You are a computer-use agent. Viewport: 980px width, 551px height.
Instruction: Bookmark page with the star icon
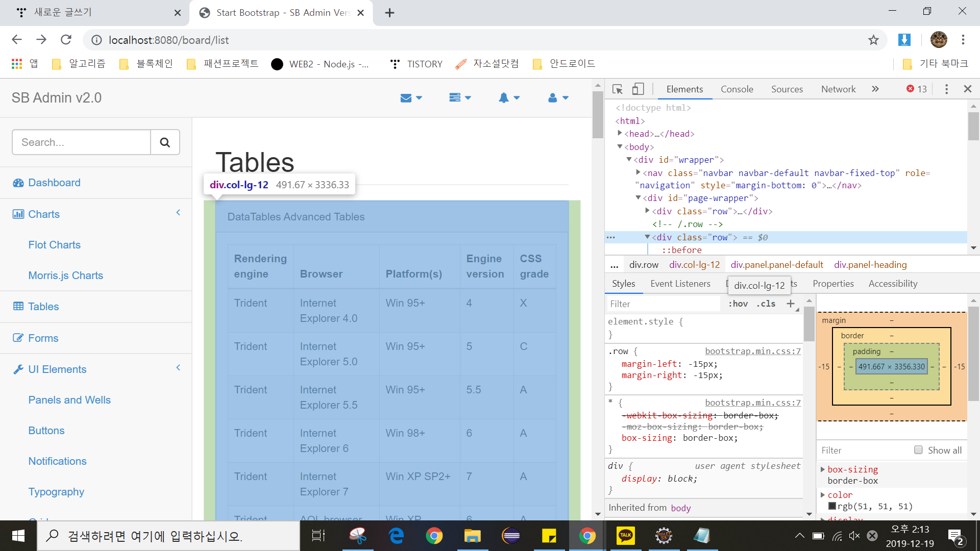[873, 40]
